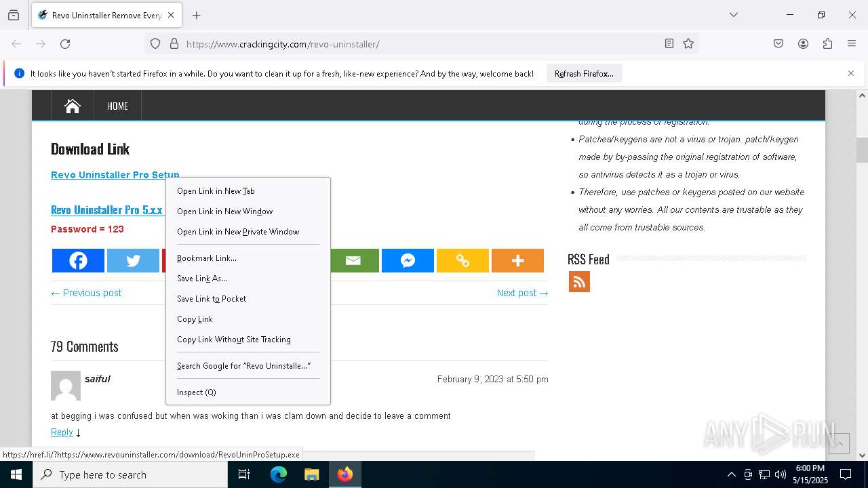Open tracking protection shield icon
The width and height of the screenshot is (868, 488).
(x=155, y=44)
